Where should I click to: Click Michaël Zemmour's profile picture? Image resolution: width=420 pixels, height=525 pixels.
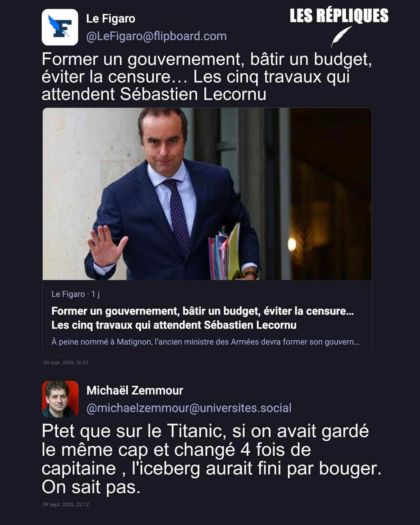60,399
